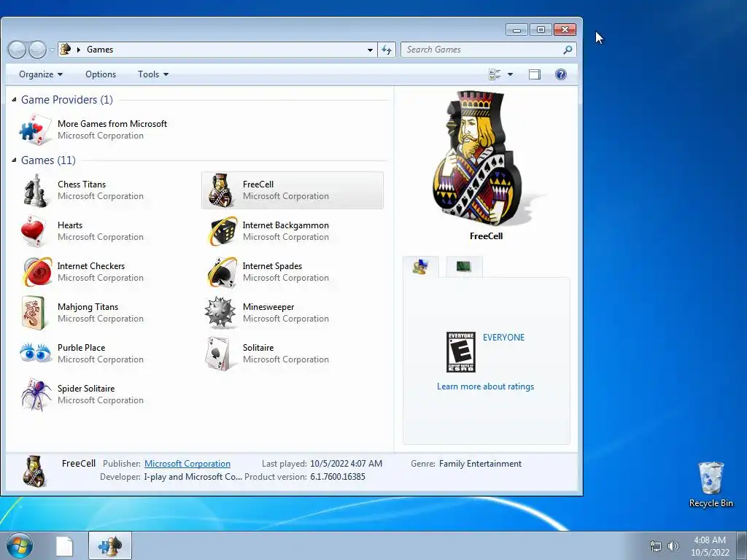Screen dimensions: 747x560
Task: Select the Internet Backgammon dice icon
Action: [x=222, y=231]
